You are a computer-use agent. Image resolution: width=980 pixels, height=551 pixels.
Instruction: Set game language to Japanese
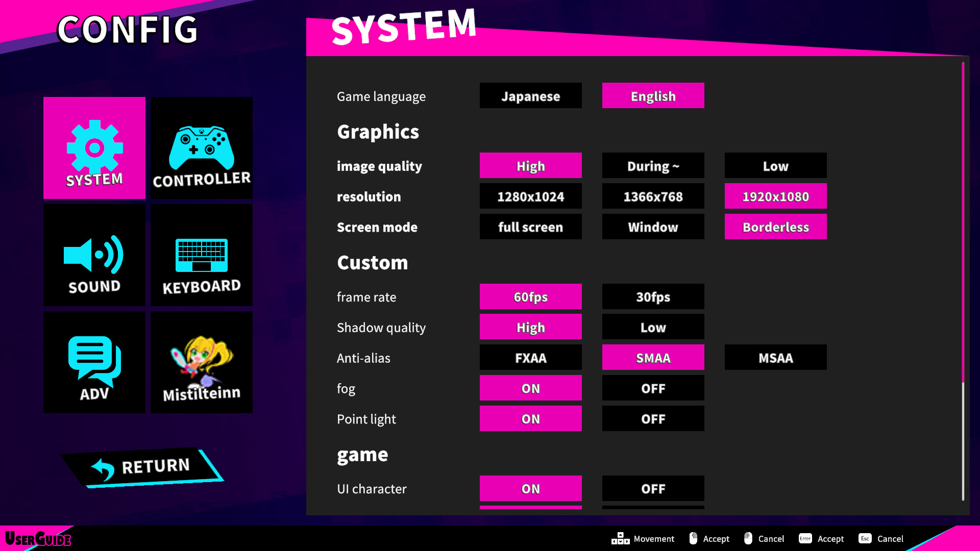click(531, 96)
